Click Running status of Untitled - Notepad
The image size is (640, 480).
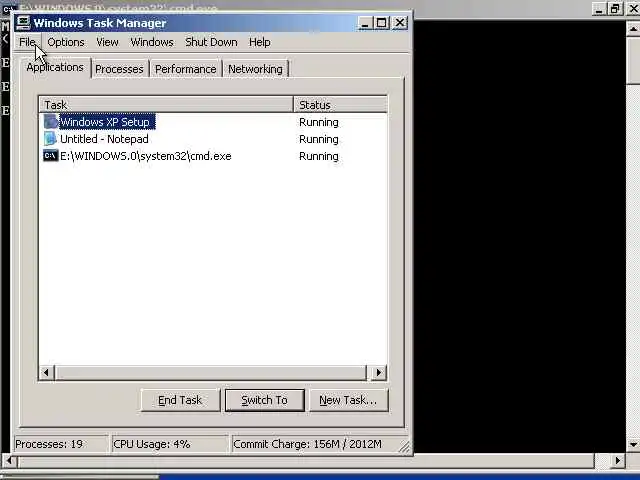318,139
